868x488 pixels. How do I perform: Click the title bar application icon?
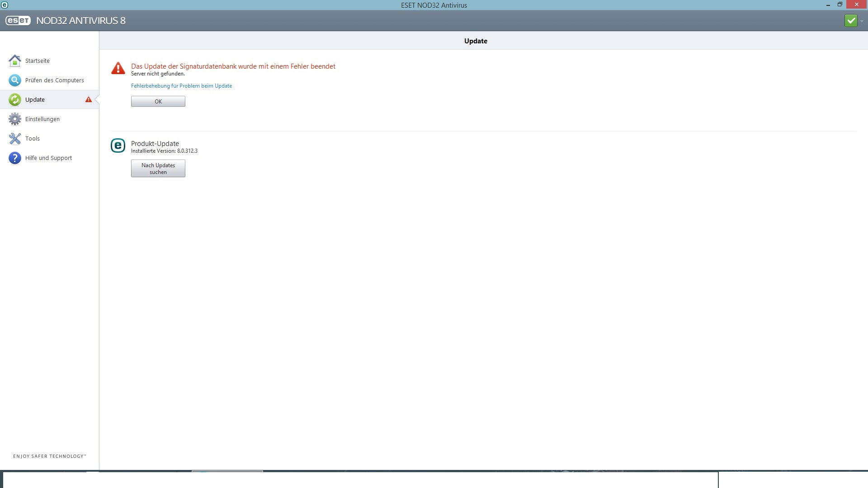(5, 5)
